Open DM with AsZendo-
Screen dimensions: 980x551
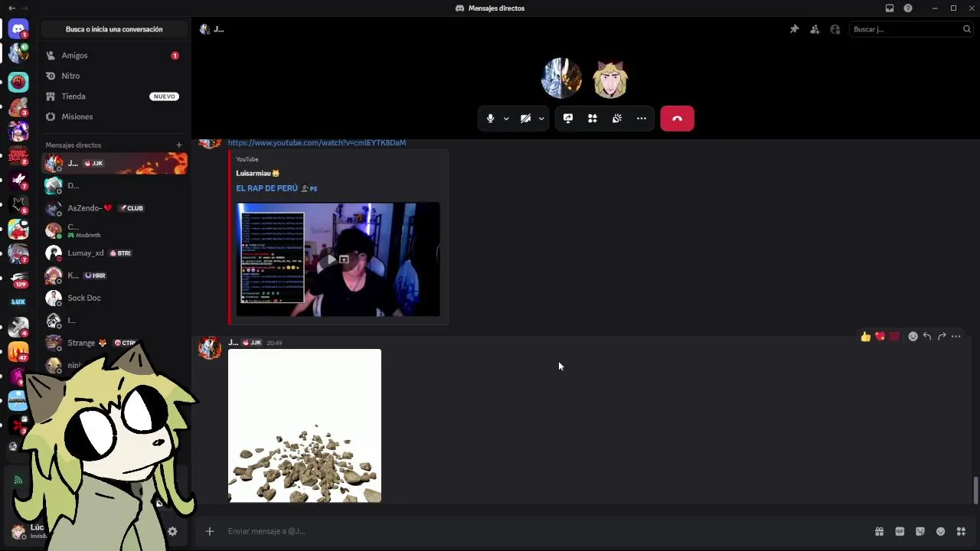(x=113, y=208)
